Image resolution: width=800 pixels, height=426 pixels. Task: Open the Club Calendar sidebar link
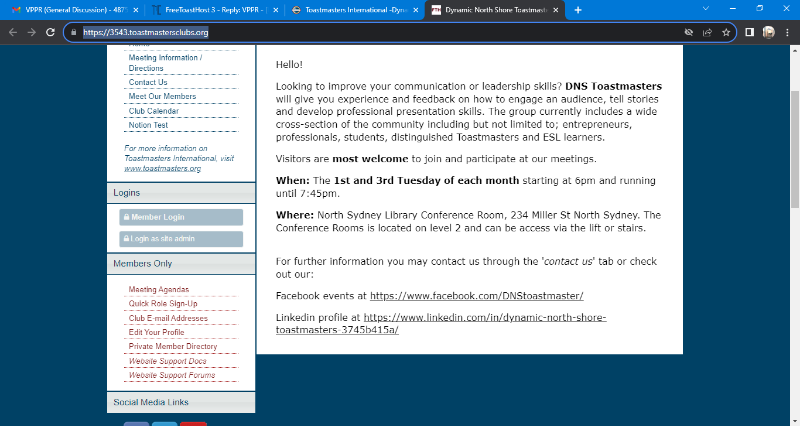[153, 111]
